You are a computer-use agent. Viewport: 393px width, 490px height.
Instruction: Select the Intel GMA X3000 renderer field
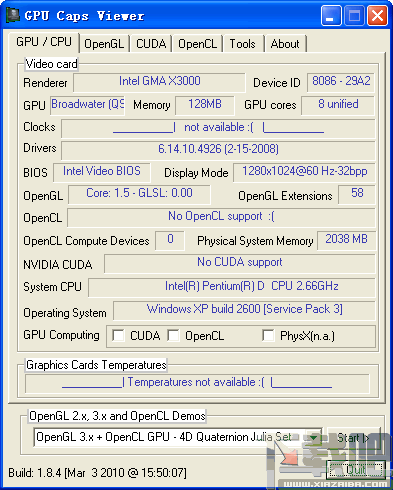coord(159,82)
